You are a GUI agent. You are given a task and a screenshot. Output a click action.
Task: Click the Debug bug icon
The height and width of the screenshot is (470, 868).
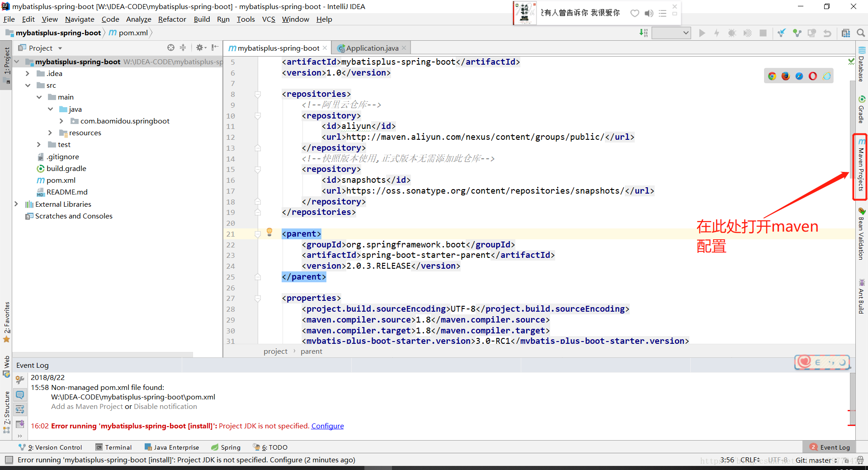point(732,33)
